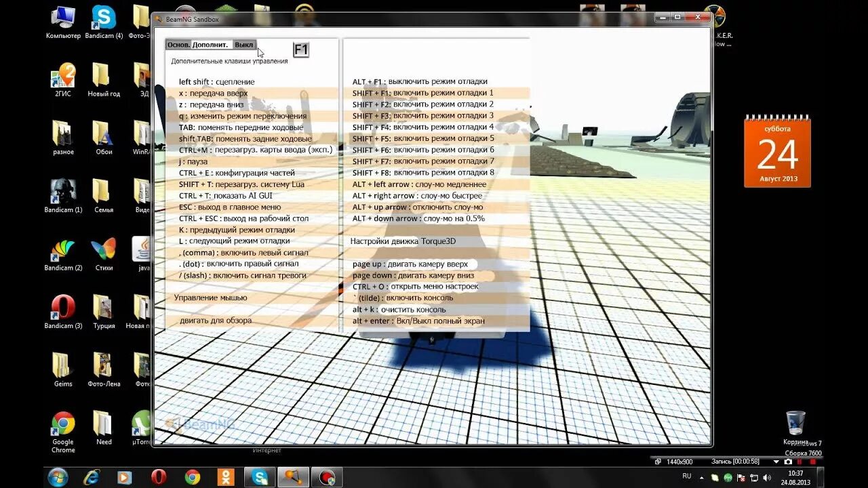The height and width of the screenshot is (488, 868).
Task: Click the calendar gadget showing 24
Action: [x=777, y=152]
